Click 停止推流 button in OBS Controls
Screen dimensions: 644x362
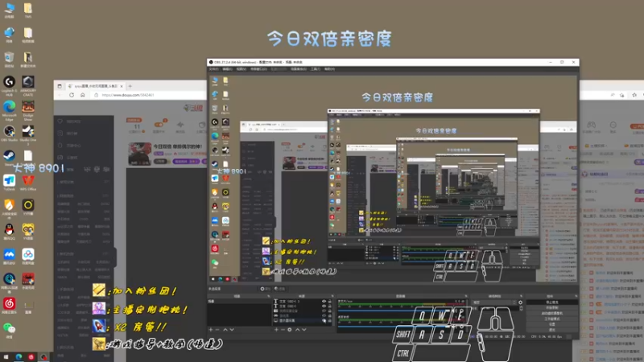551,302
